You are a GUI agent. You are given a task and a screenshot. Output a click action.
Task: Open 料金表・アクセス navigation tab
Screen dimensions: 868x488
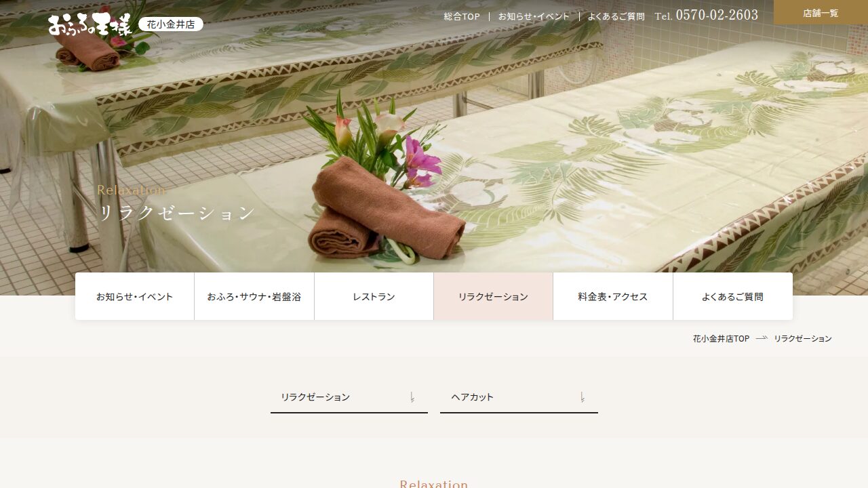pyautogui.click(x=613, y=296)
